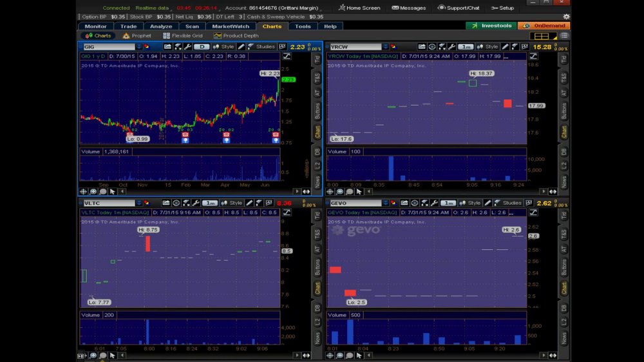Click the YRCW chart share icon

422,47
